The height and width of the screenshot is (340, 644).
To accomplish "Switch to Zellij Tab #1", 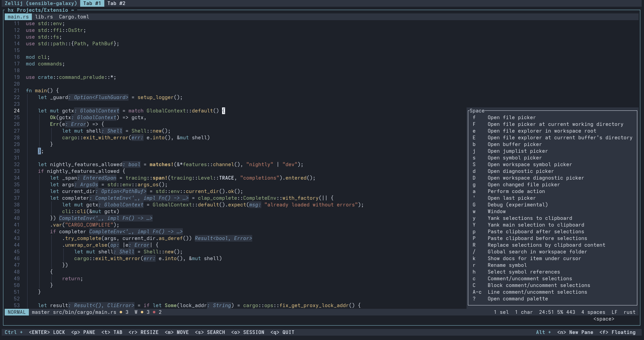I will [x=92, y=3].
